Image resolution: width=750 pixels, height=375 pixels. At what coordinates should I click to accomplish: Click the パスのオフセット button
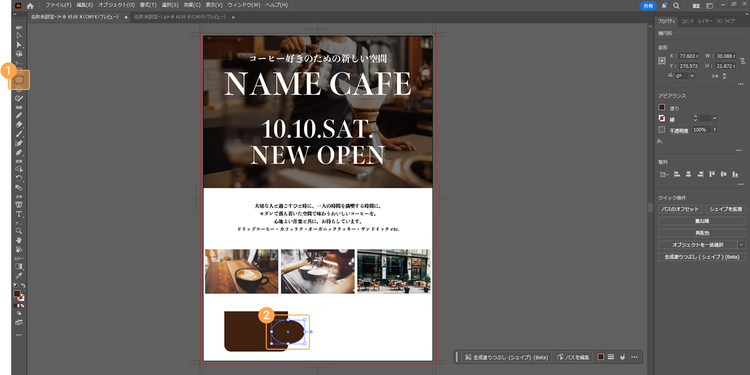click(x=680, y=209)
